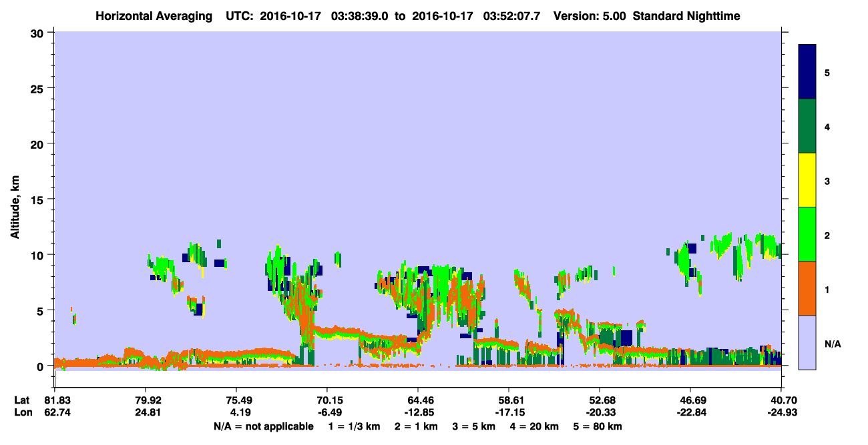Click the dark blue level 5 color swatch
Screen dimensions: 868x445
pos(807,72)
